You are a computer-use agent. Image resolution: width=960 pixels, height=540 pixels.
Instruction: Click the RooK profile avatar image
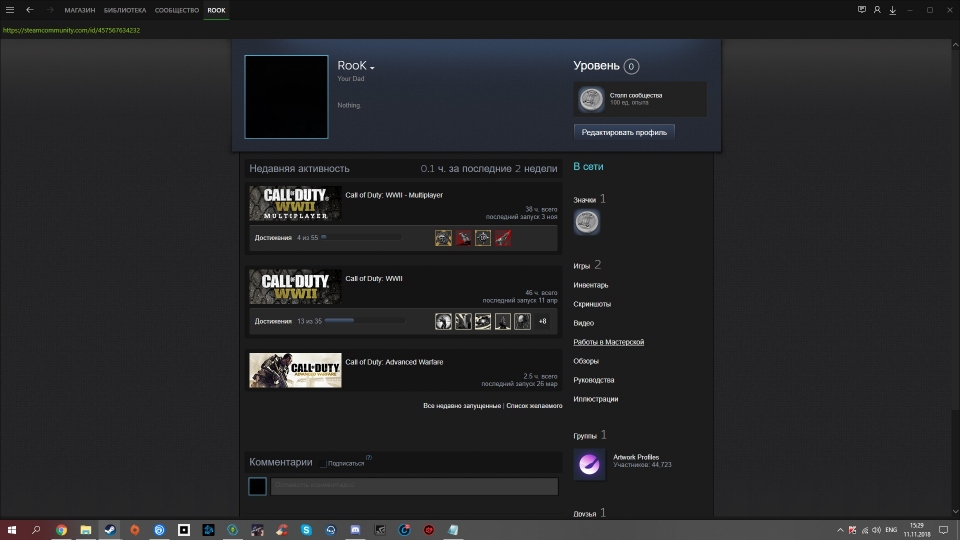tap(287, 97)
